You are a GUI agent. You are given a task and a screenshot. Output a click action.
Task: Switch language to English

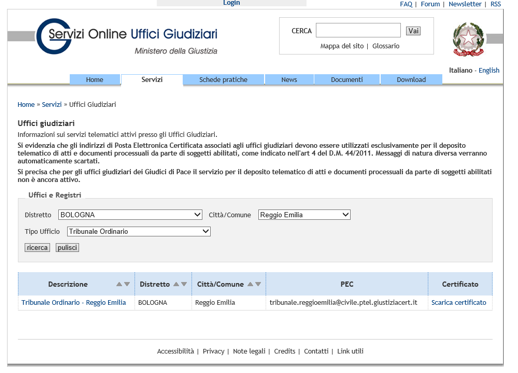pos(489,70)
